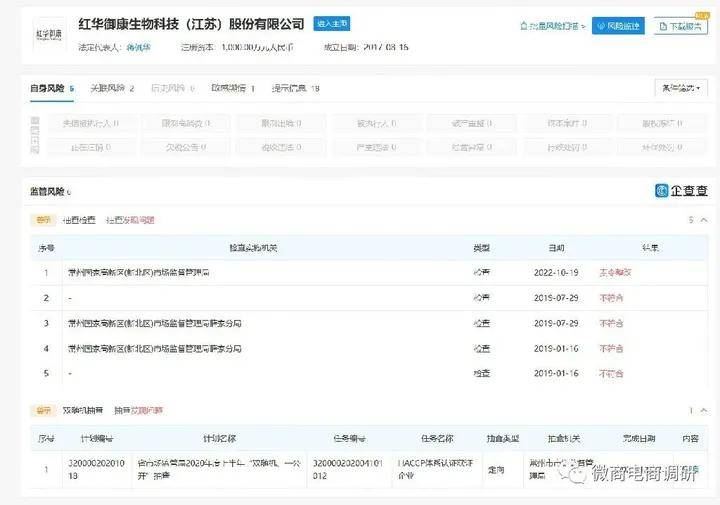Click the company logo thumbnail
This screenshot has height=505, width=720.
41,33
